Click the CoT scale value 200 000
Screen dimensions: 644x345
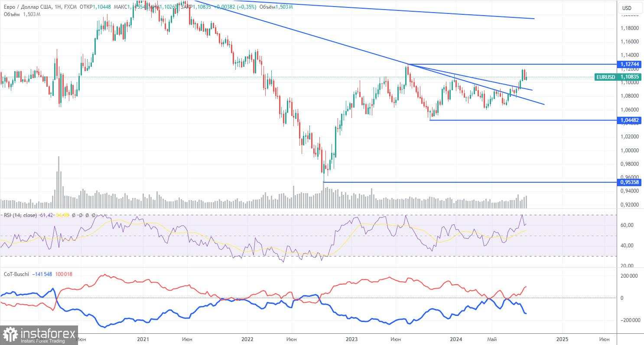tap(630, 276)
